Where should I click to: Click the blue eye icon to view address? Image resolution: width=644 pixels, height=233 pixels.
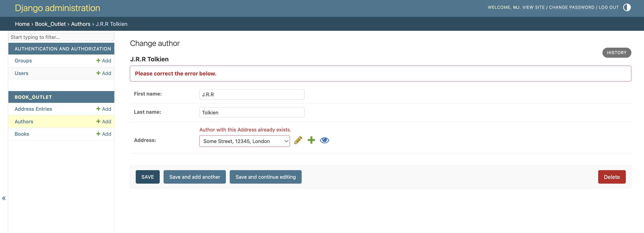pos(325,140)
